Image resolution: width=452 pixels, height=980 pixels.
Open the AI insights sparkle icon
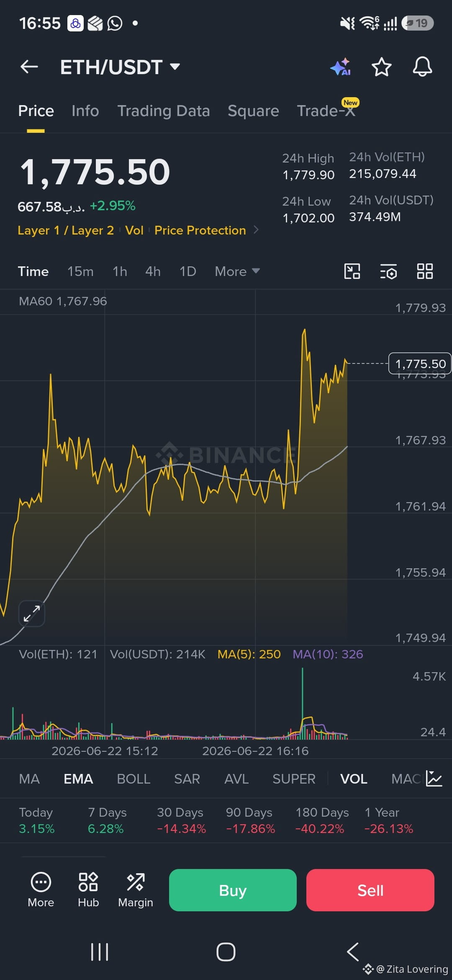pyautogui.click(x=340, y=67)
